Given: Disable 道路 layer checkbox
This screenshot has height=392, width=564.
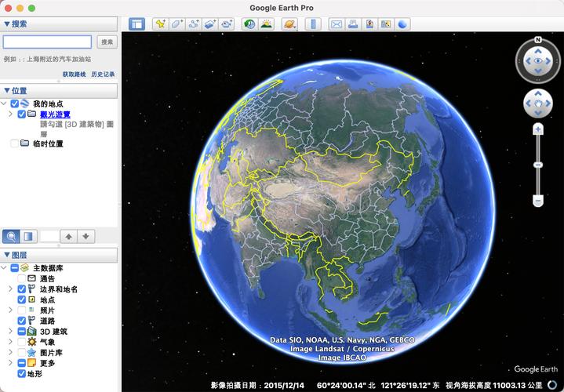Looking at the screenshot, I should tap(22, 321).
